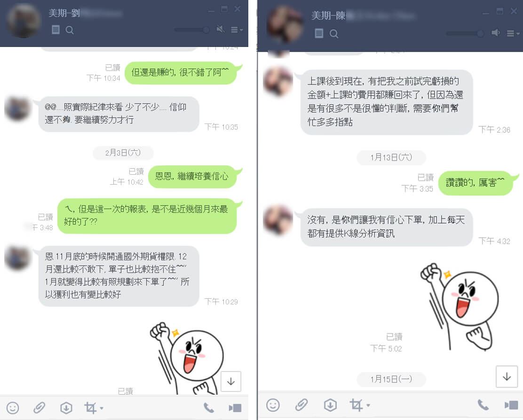Expand right chat header menu dropdown
The height and width of the screenshot is (420, 523).
[x=513, y=33]
